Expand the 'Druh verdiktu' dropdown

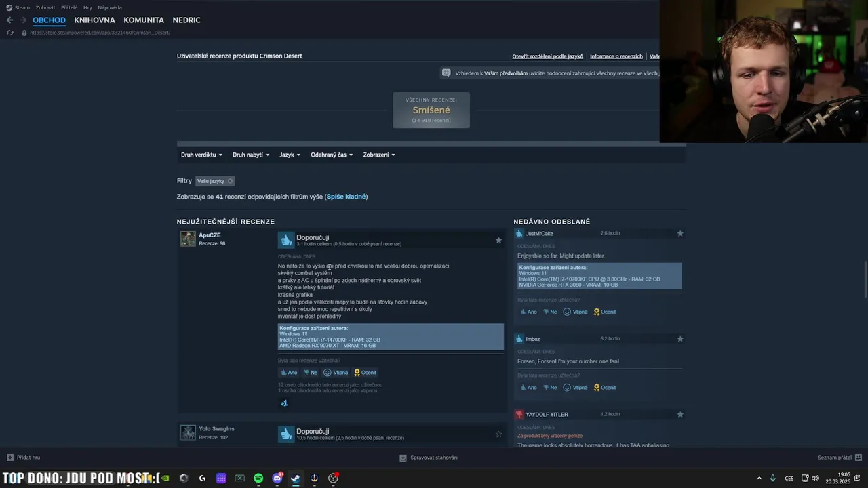(201, 155)
